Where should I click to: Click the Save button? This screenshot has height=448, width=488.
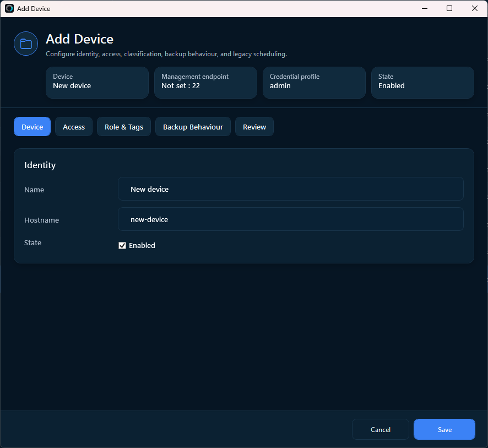pyautogui.click(x=444, y=429)
